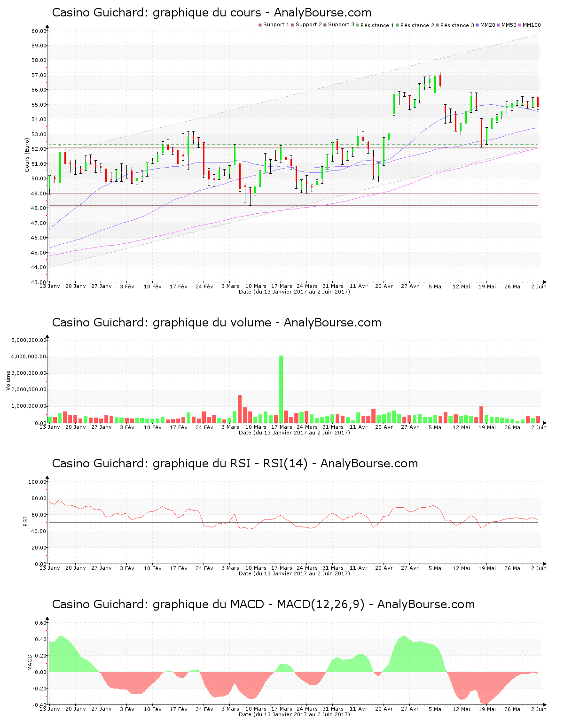This screenshot has height=728, width=564.
Task: Click the 100.00 value on RSI axis
Action: [37, 482]
